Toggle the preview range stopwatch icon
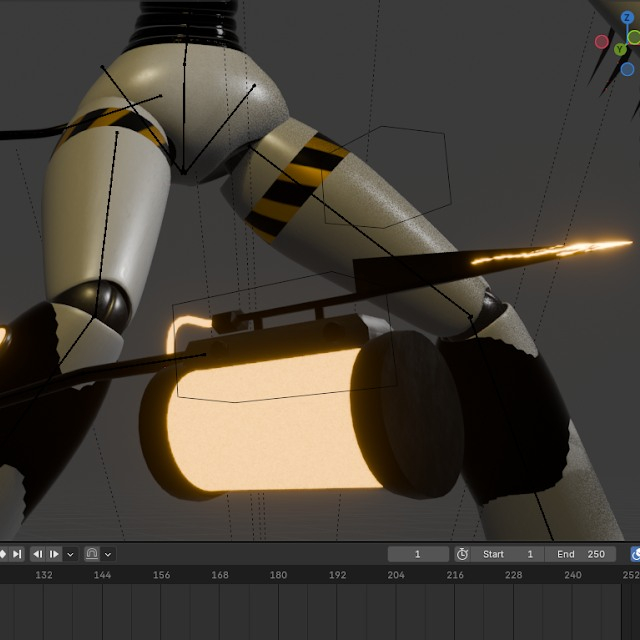640x640 pixels. pyautogui.click(x=462, y=553)
